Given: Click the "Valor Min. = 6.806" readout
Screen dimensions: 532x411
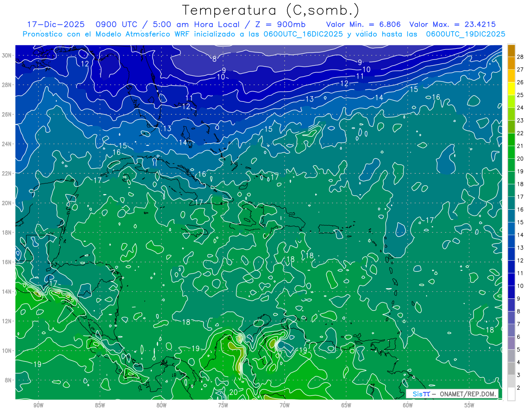Looking at the screenshot, I should click(364, 24).
